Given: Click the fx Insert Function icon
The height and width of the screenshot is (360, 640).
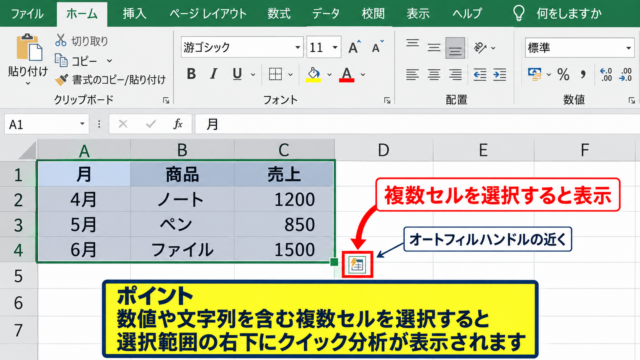Looking at the screenshot, I should click(178, 124).
